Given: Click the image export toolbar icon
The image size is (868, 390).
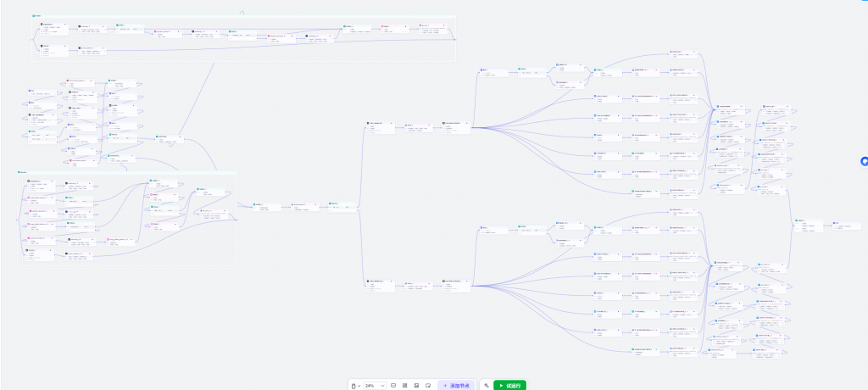Looking at the screenshot, I should click(416, 386).
